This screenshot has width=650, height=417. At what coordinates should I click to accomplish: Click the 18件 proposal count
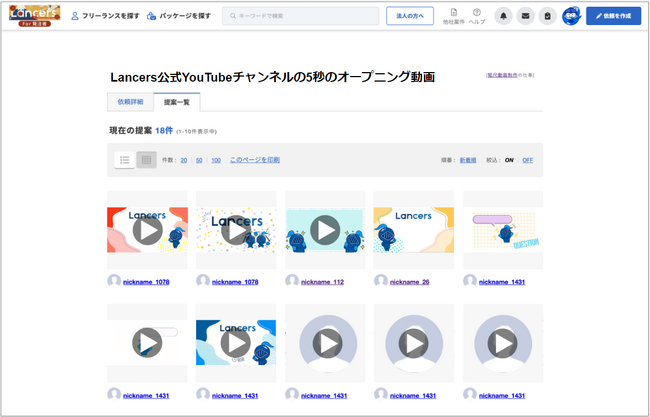(164, 131)
